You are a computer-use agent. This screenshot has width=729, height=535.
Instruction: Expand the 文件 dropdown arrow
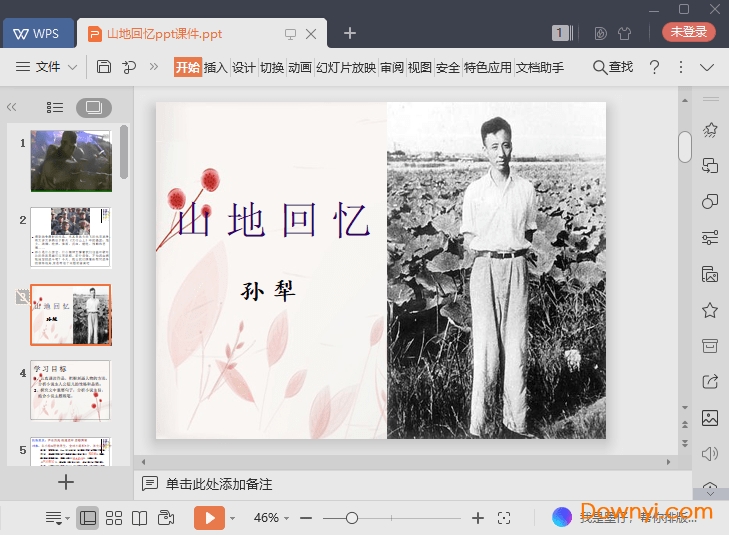(73, 67)
